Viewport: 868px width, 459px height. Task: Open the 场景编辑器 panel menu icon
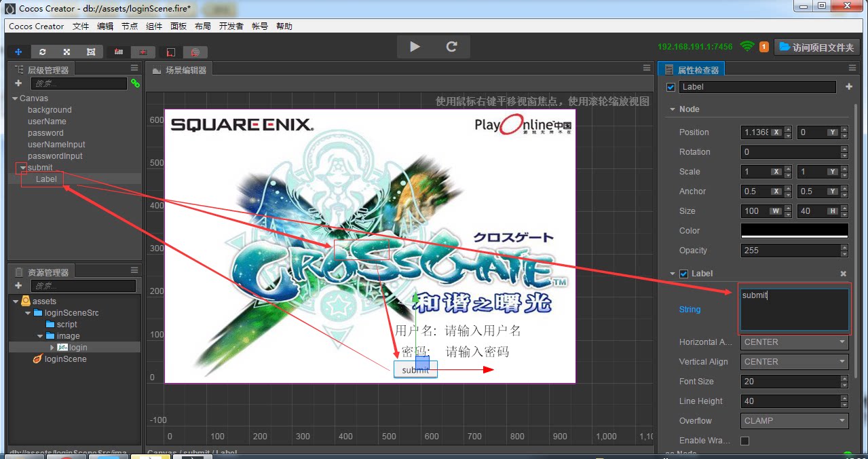coord(647,68)
